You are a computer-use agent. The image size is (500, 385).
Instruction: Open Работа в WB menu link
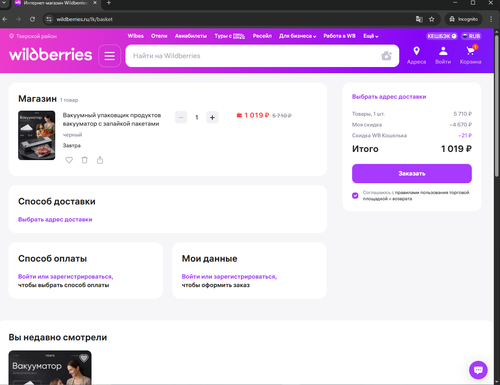[339, 36]
